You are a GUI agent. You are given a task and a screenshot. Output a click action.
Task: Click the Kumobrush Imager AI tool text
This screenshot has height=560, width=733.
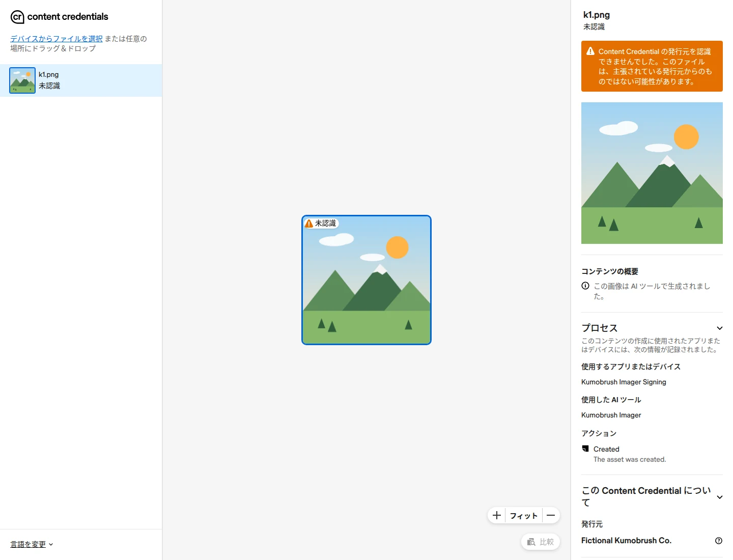(611, 415)
